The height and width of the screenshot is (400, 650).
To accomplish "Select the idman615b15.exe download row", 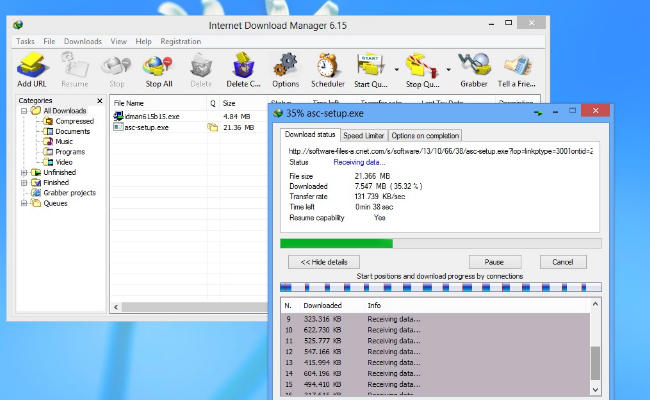I will click(189, 116).
